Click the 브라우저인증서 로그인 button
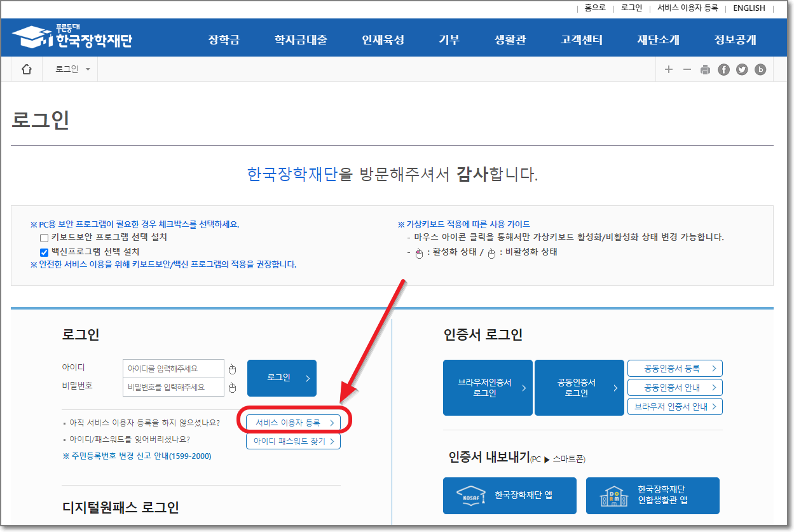The image size is (794, 532). [x=488, y=388]
